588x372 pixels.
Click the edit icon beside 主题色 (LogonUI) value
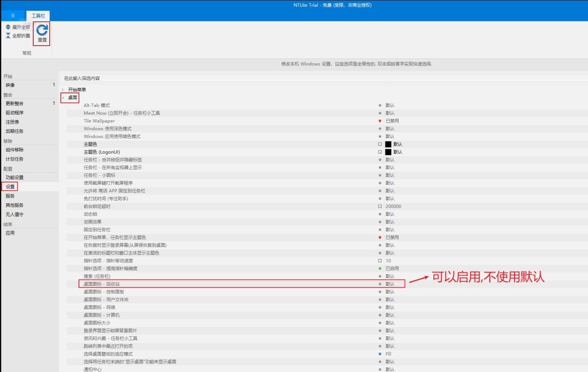pos(380,152)
